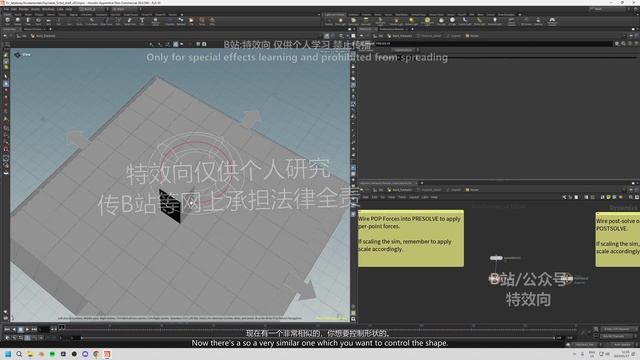This screenshot has width=640, height=360.
Task: Select the Grid shelf tool
Action: [x=48, y=21]
